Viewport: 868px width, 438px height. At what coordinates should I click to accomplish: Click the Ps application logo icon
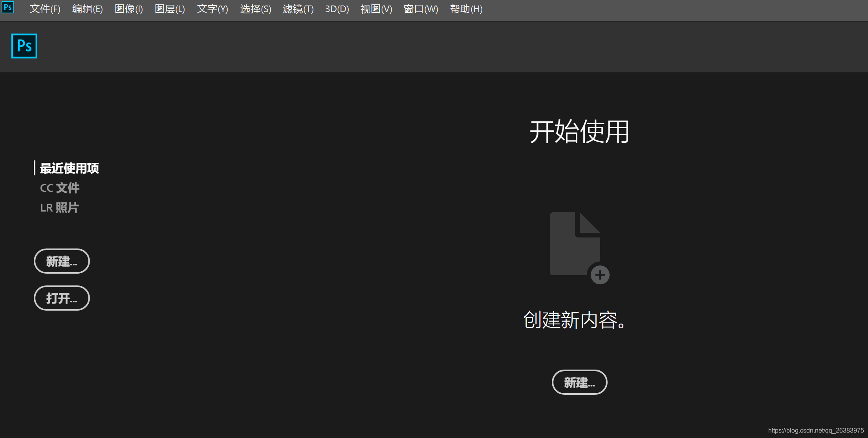24,46
